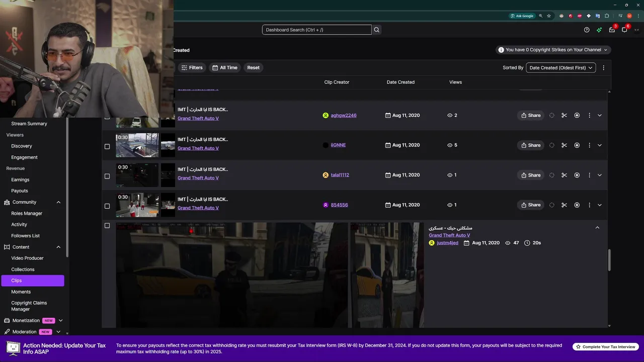The image size is (644, 362).
Task: Open Video Producer under Content
Action: (27, 258)
